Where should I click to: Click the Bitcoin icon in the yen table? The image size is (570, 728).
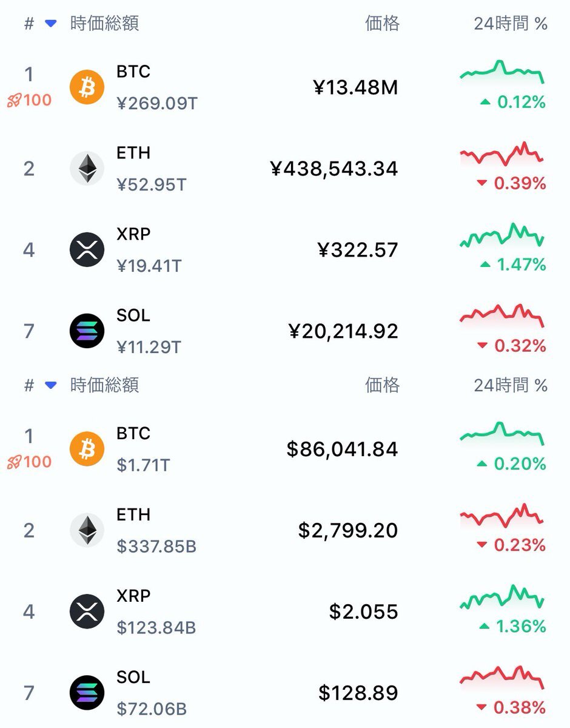tap(87, 87)
